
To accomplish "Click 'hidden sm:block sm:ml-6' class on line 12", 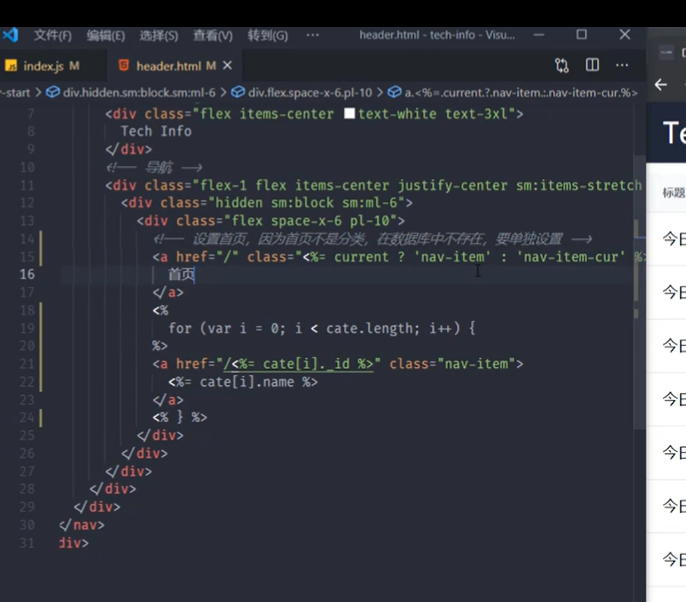I will [306, 203].
